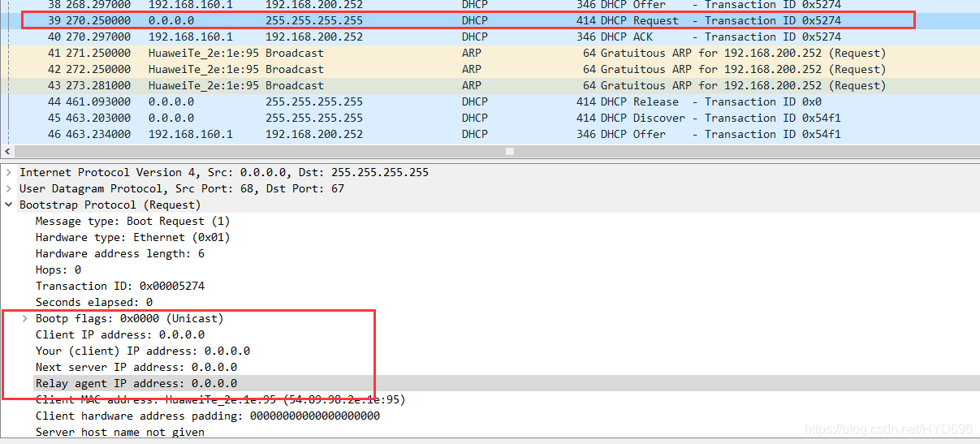Viewport: 980px width, 444px height.
Task: Select packet 43 Gratuitous ARP row
Action: coord(490,85)
